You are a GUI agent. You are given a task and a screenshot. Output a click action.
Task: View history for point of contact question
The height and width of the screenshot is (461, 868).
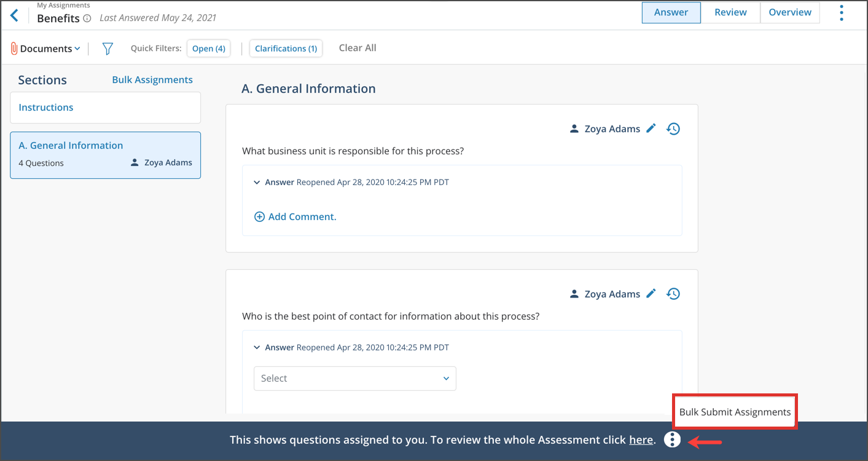(x=673, y=294)
